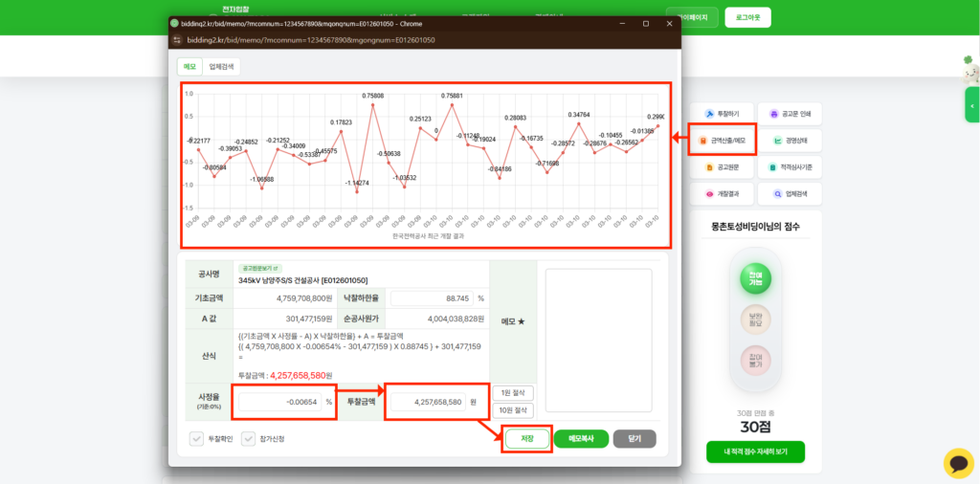Open 공고문 인쇄 print icon

[x=777, y=113]
